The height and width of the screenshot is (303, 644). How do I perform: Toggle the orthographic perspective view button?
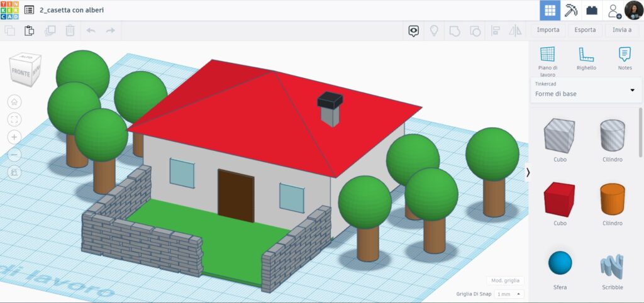click(x=15, y=172)
